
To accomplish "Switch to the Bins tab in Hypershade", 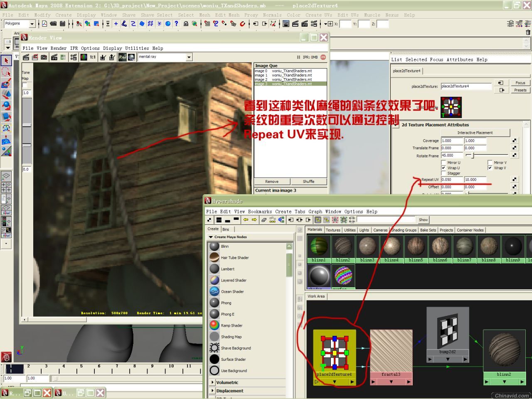I will pyautogui.click(x=226, y=229).
